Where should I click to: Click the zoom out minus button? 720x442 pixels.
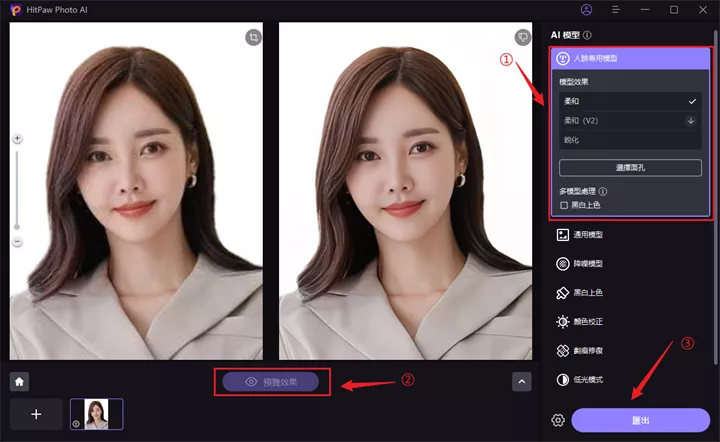click(x=17, y=242)
